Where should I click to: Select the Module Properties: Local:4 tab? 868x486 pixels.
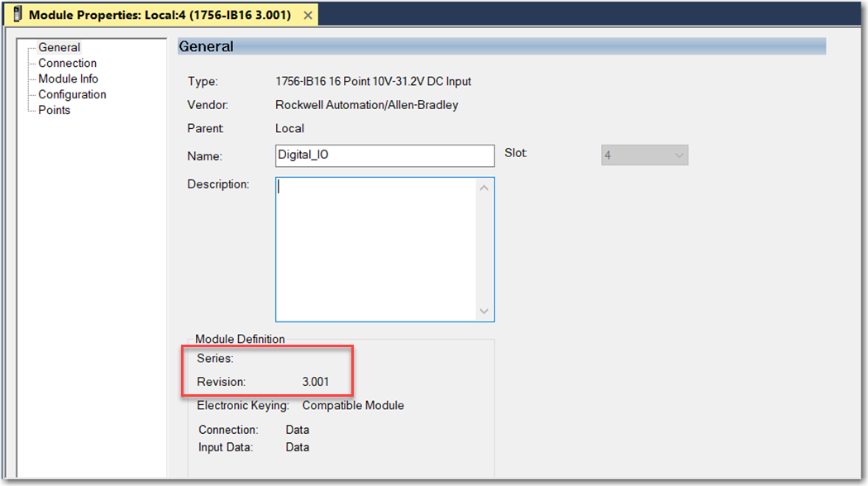coord(160,15)
